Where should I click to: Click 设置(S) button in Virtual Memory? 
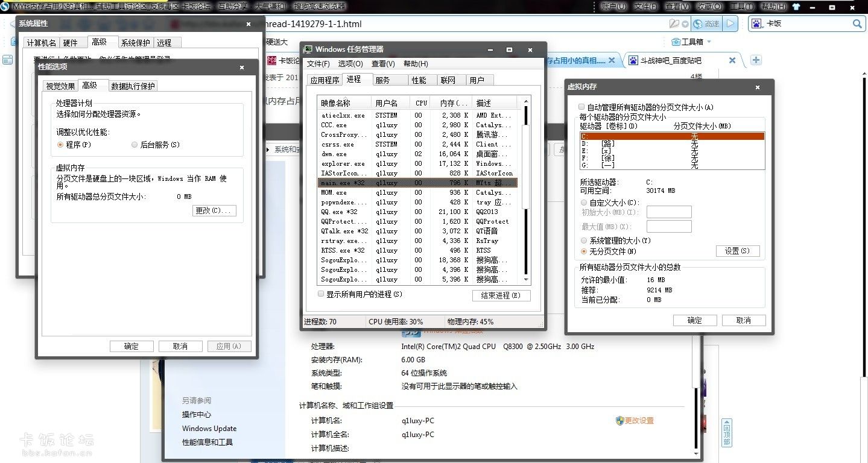point(737,251)
